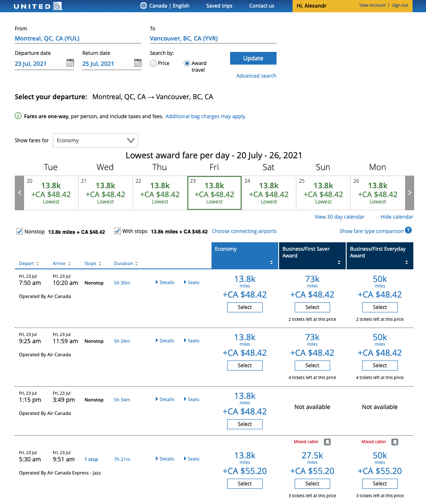Click the globe language icon

(144, 6)
